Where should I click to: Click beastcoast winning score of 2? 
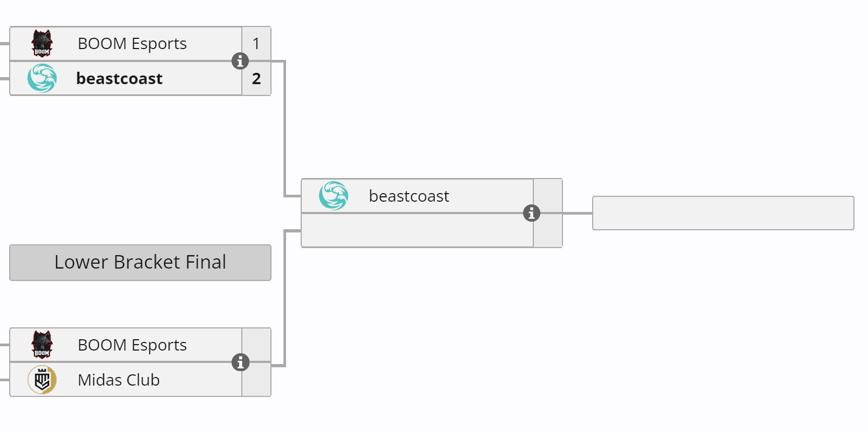pos(256,79)
